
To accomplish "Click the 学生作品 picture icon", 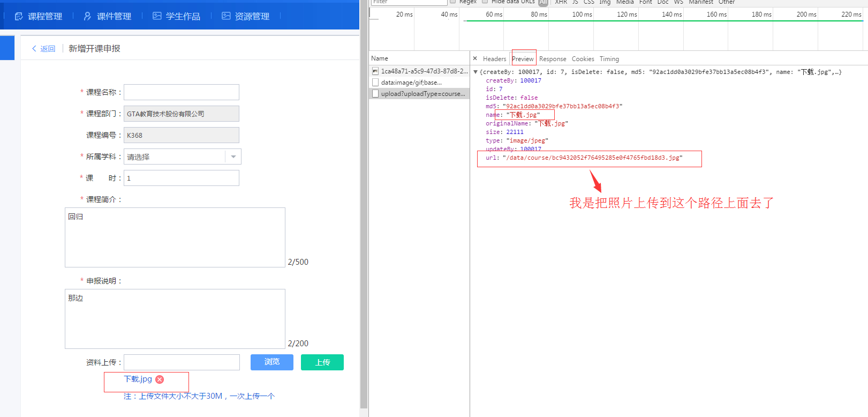I will coord(157,16).
